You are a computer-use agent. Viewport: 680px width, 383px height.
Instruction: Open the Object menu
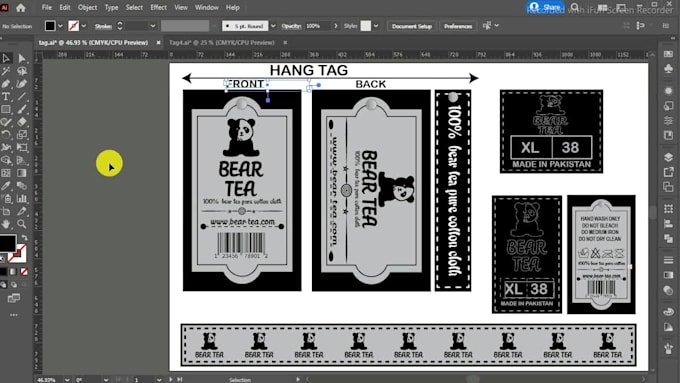87,7
